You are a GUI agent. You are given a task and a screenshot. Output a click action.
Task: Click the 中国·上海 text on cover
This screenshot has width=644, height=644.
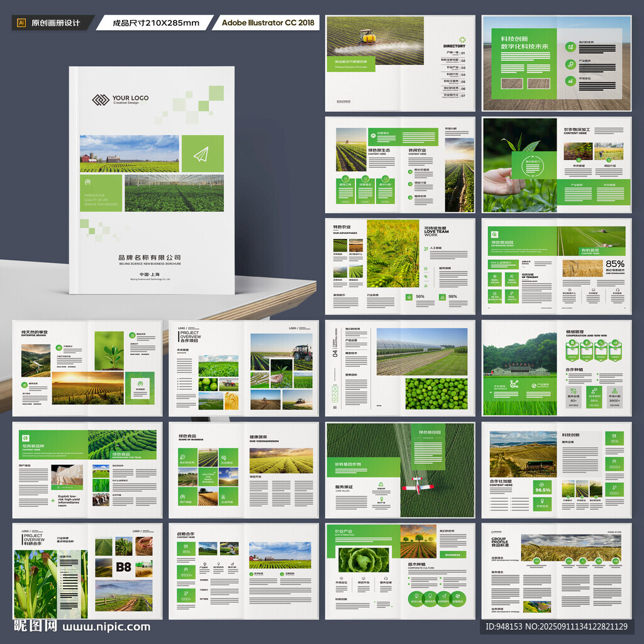click(150, 274)
